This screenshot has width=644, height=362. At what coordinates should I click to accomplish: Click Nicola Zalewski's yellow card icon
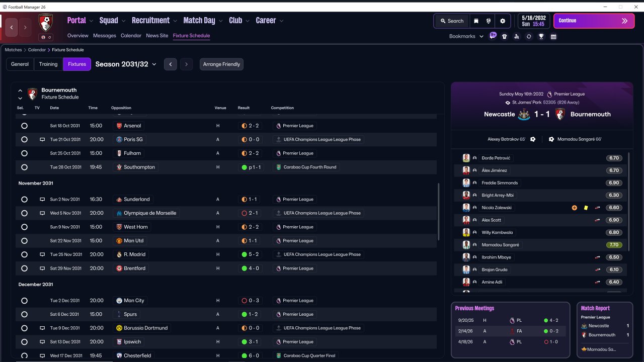[x=586, y=208]
